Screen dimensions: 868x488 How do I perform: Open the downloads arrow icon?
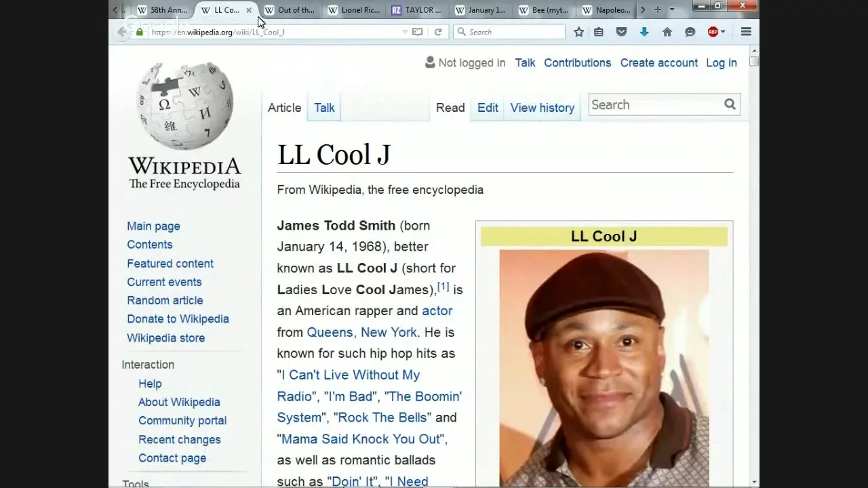644,32
